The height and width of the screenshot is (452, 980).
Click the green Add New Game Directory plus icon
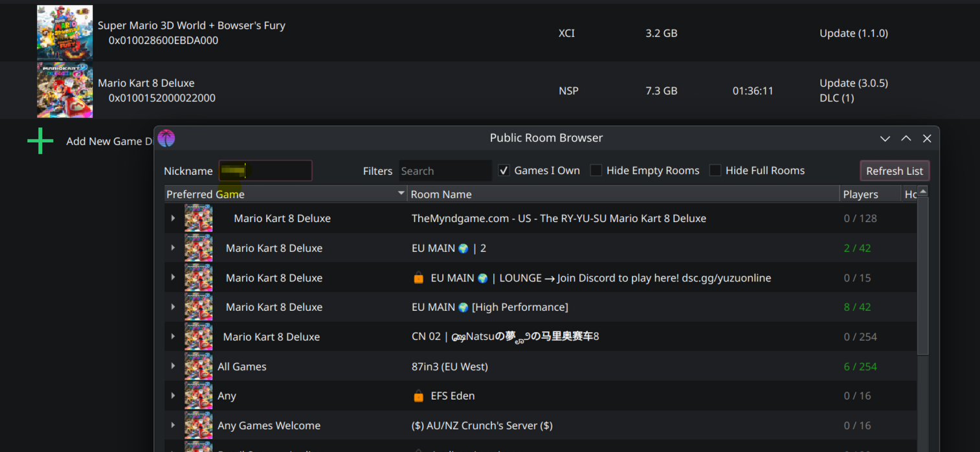click(40, 141)
